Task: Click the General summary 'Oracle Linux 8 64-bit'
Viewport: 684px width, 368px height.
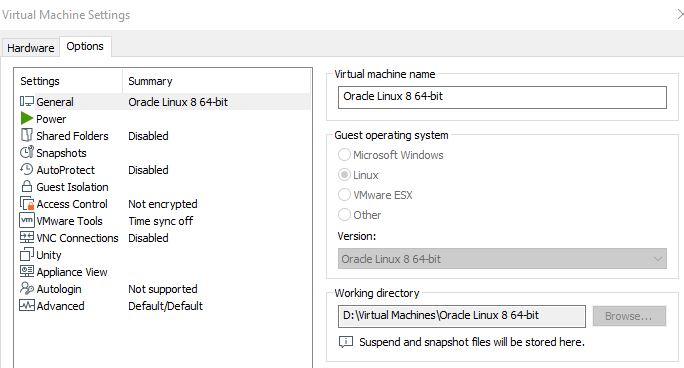Action: (x=178, y=102)
